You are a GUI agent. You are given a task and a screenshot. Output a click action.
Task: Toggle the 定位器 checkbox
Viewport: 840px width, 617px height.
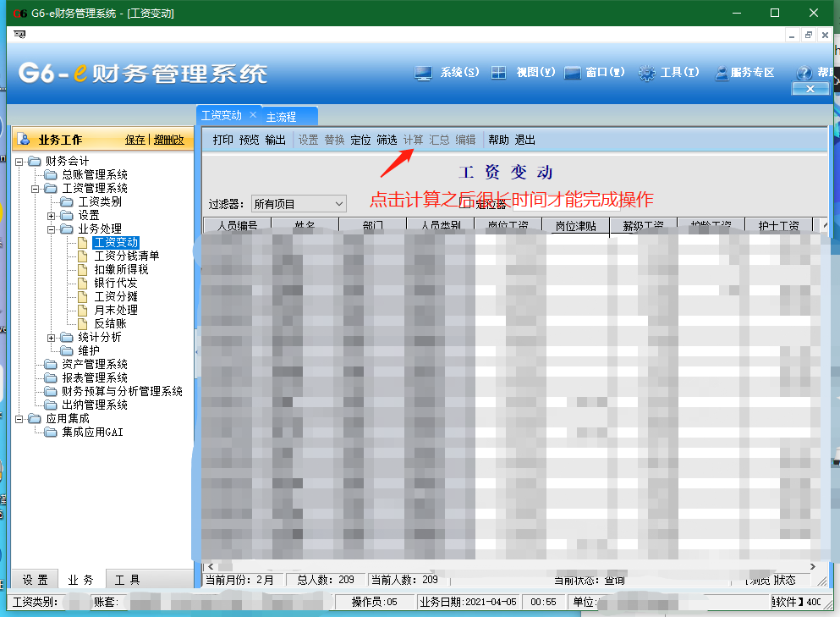466,204
